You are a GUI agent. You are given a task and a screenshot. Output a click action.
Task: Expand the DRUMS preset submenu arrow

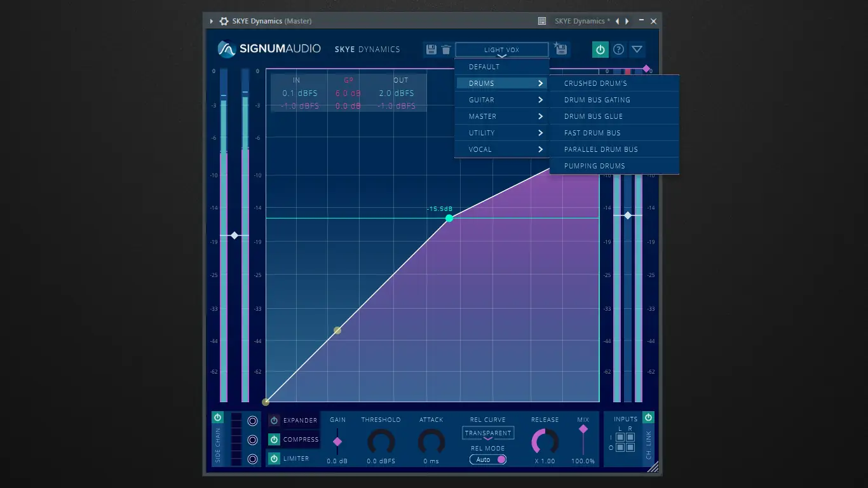click(541, 83)
